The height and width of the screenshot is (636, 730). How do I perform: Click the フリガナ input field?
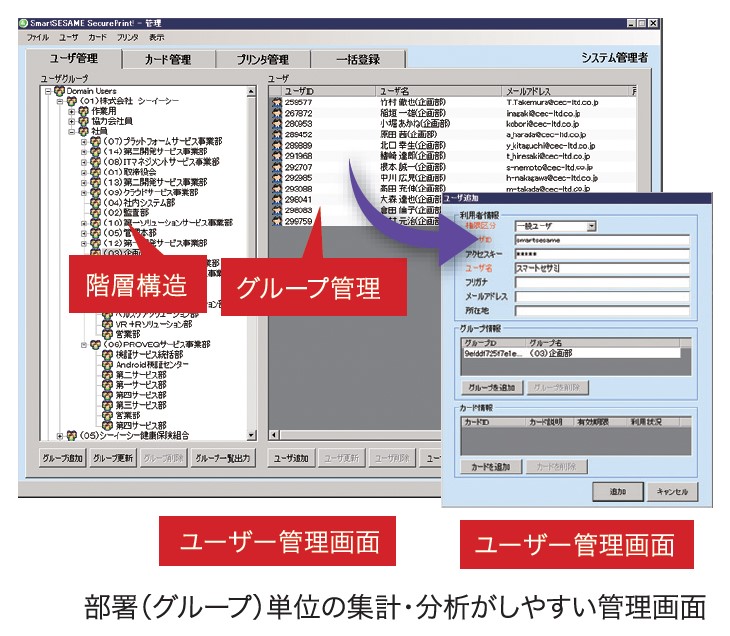point(602,283)
